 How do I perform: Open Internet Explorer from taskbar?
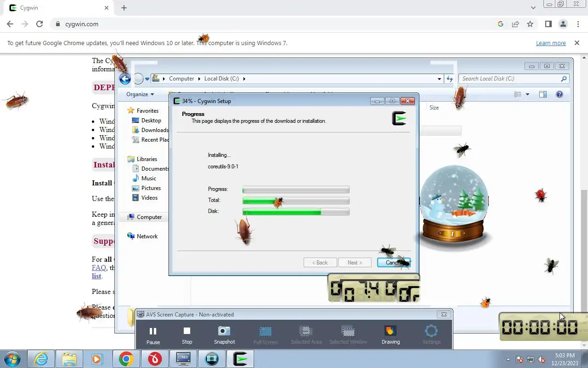click(x=41, y=359)
